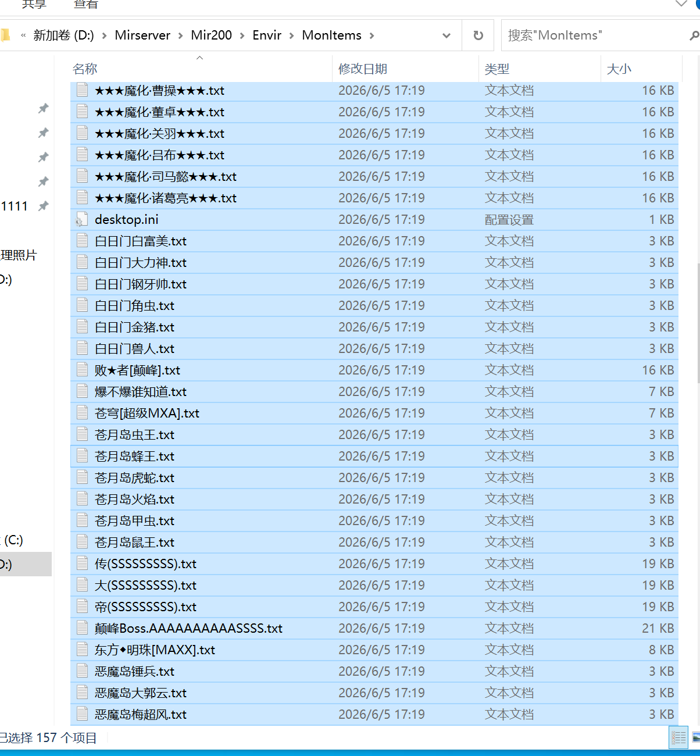The height and width of the screenshot is (756, 700).
Task: Click file icon of 白日门钢牙帅.txt
Action: (x=83, y=284)
